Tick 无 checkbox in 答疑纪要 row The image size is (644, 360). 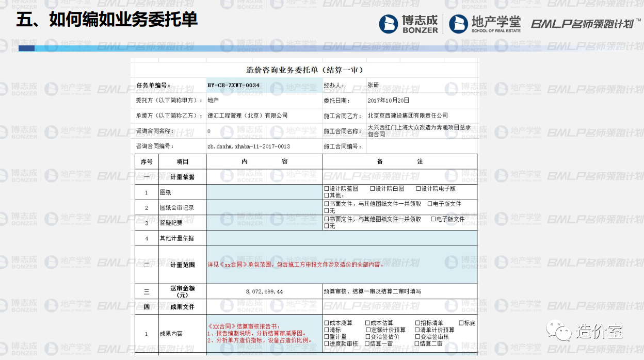(x=327, y=226)
